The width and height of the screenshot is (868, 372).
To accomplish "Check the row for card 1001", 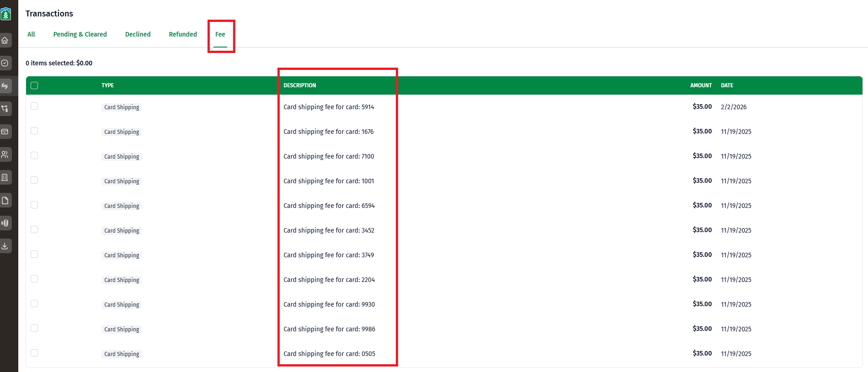I will pos(34,180).
